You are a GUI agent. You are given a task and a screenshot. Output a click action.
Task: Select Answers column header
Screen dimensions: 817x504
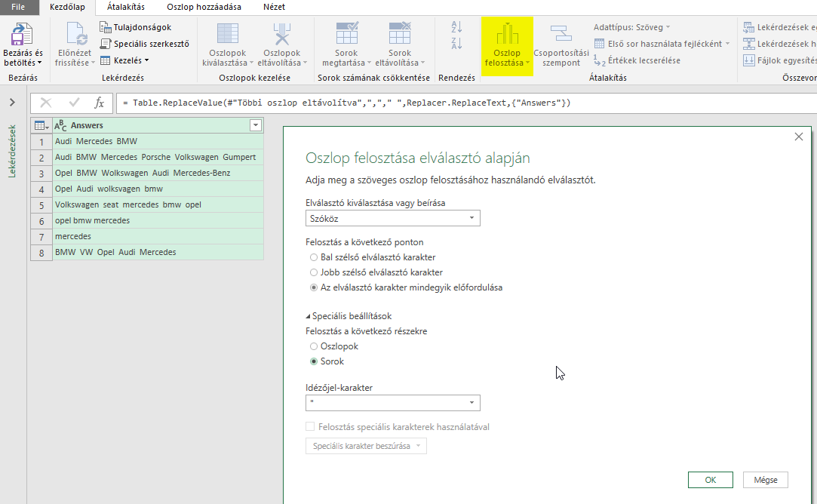pyautogui.click(x=158, y=125)
